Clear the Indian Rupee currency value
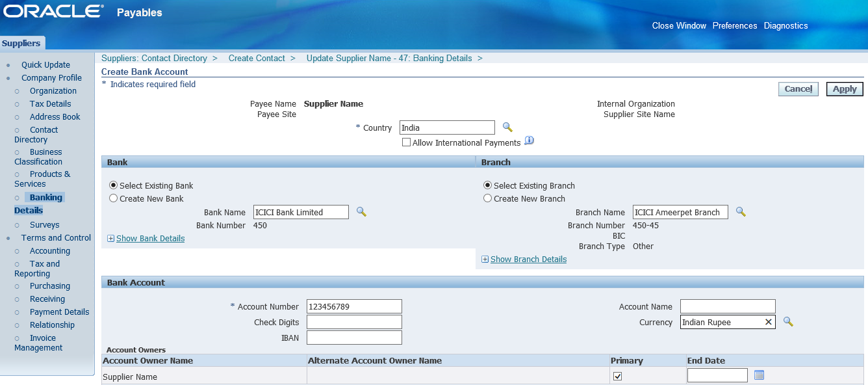The width and height of the screenshot is (868, 385). (x=768, y=322)
